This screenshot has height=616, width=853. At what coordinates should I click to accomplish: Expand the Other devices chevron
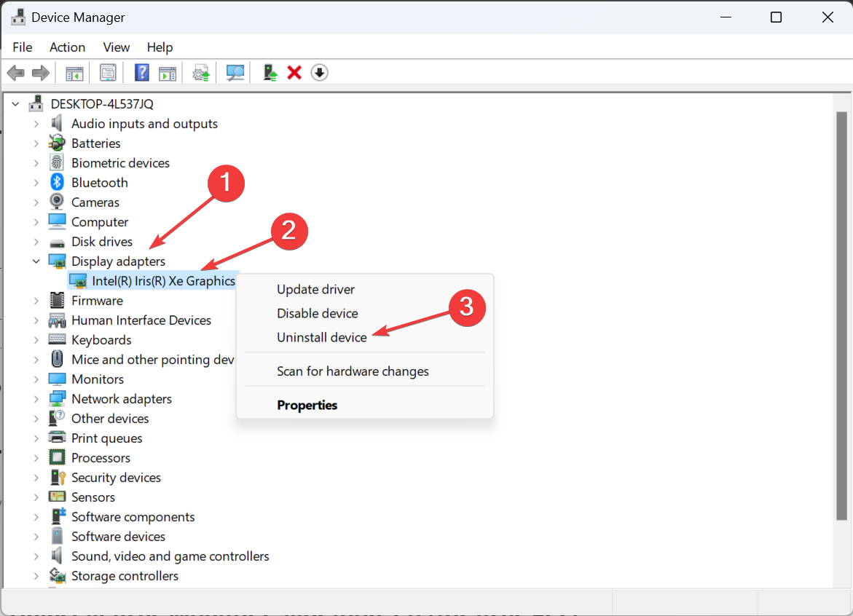point(36,419)
